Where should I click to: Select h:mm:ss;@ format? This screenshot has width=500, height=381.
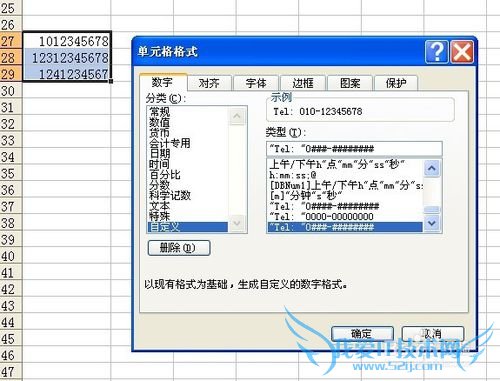click(x=345, y=175)
